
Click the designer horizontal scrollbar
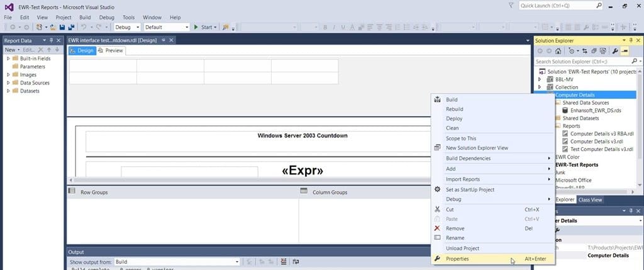point(250,180)
